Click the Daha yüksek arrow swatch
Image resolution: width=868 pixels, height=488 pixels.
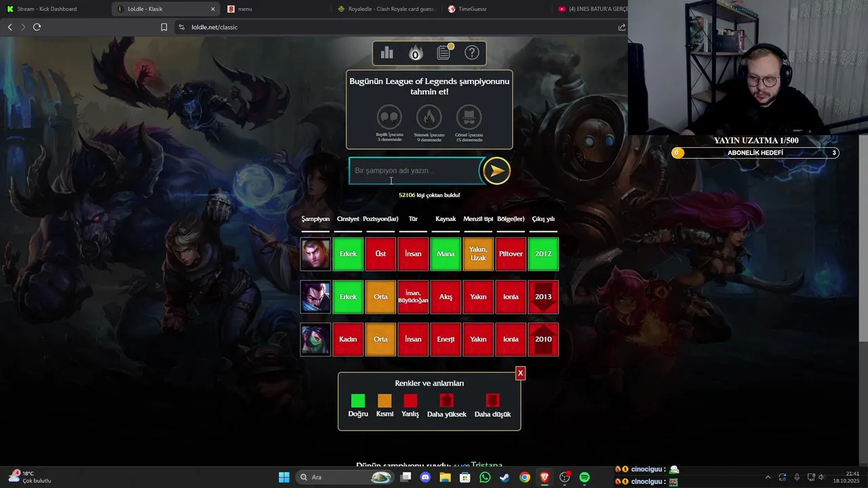coord(446,401)
